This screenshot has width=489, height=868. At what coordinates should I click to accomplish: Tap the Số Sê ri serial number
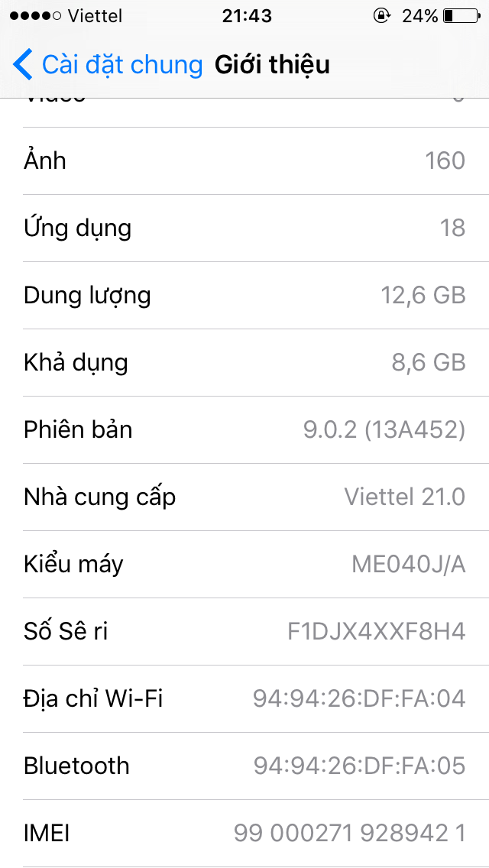[x=376, y=631]
